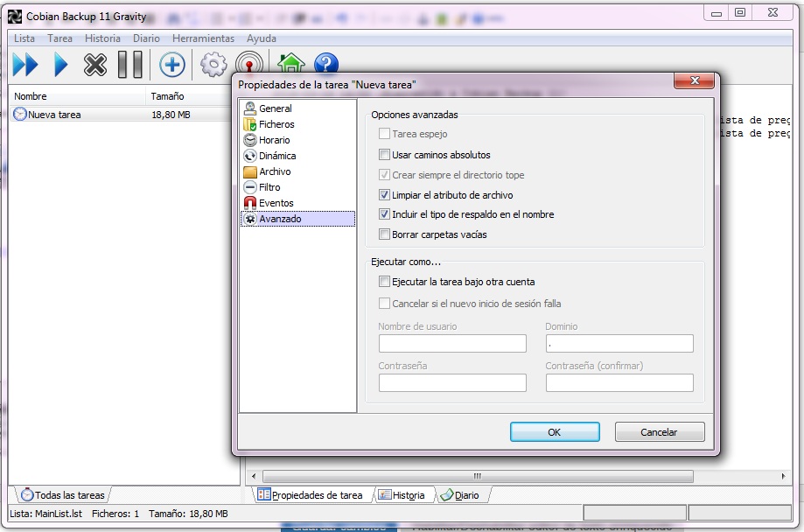
Task: Click the Dinámica section icon
Action: tap(249, 156)
